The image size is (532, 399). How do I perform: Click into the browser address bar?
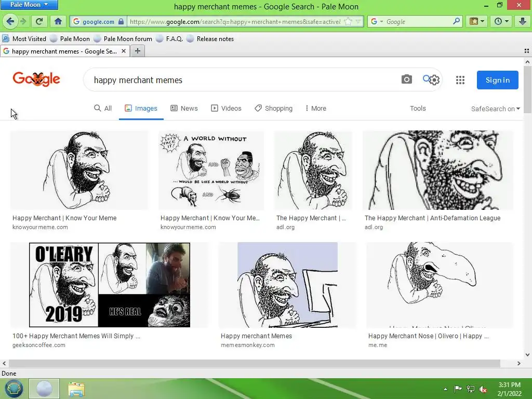pyautogui.click(x=235, y=22)
